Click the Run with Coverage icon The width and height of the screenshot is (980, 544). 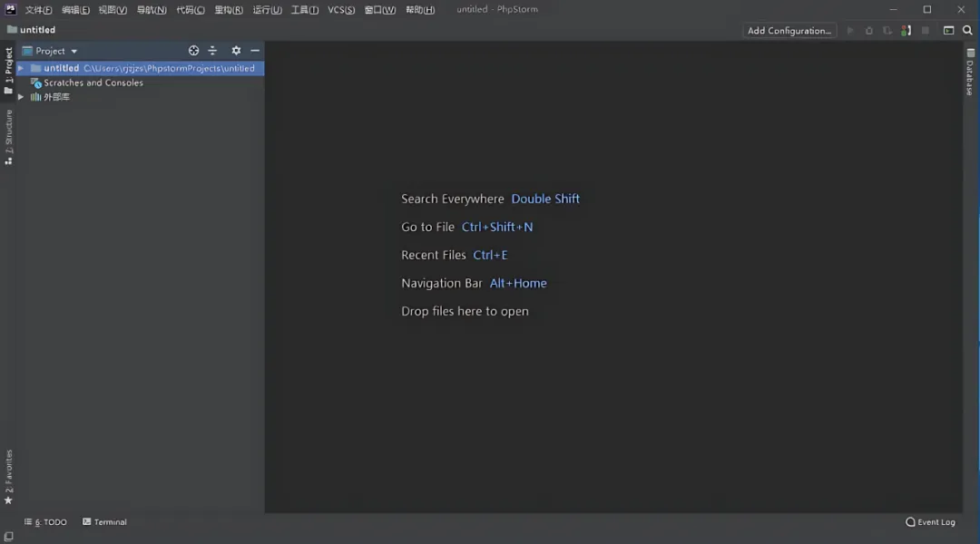tap(887, 30)
